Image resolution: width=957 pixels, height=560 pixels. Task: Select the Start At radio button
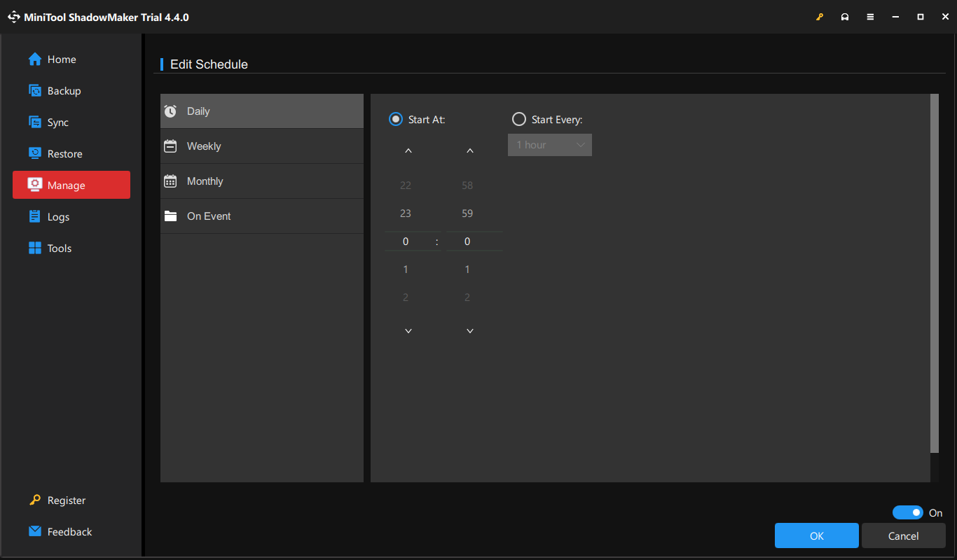396,120
